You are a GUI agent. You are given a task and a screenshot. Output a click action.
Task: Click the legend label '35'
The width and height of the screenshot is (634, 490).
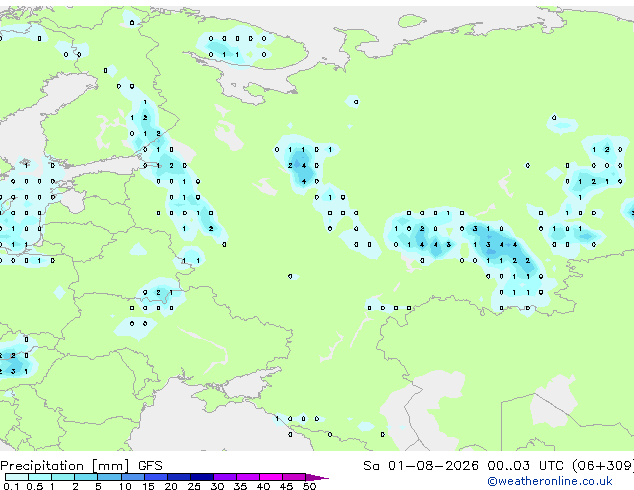240,486
